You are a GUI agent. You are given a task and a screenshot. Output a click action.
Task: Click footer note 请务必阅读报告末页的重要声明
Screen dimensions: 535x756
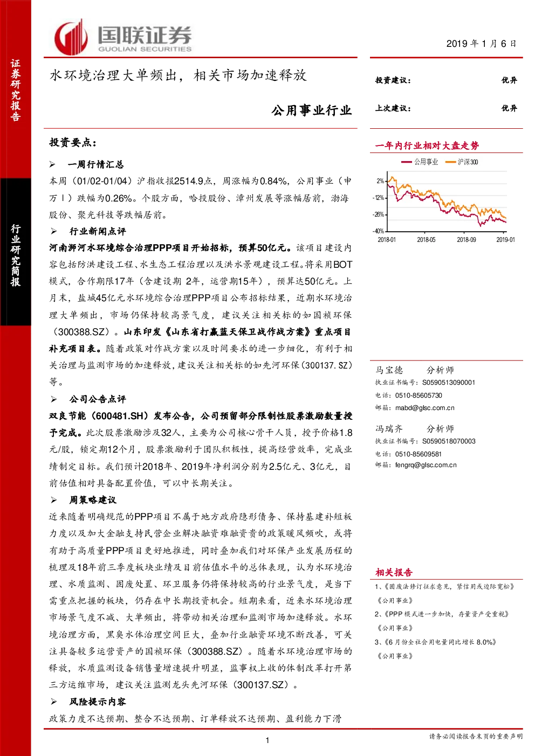point(476,736)
